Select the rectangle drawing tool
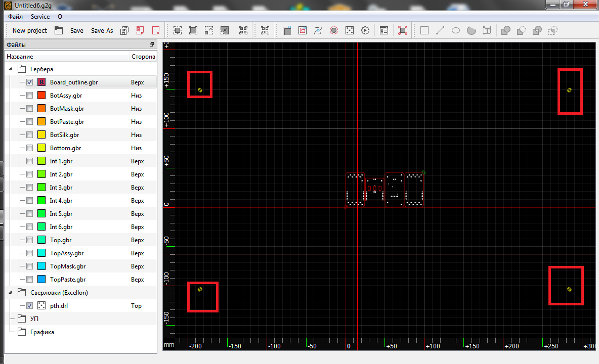The height and width of the screenshot is (364, 599). coord(424,30)
